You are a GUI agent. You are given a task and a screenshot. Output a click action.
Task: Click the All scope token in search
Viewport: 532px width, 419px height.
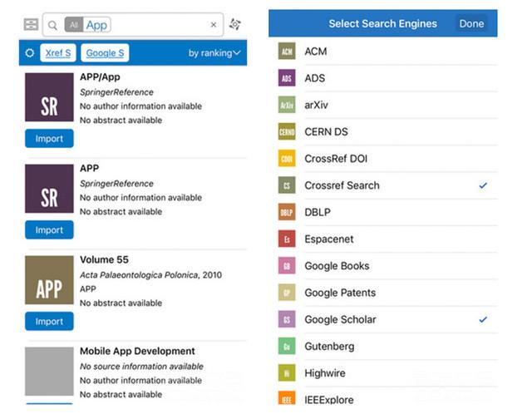(74, 26)
